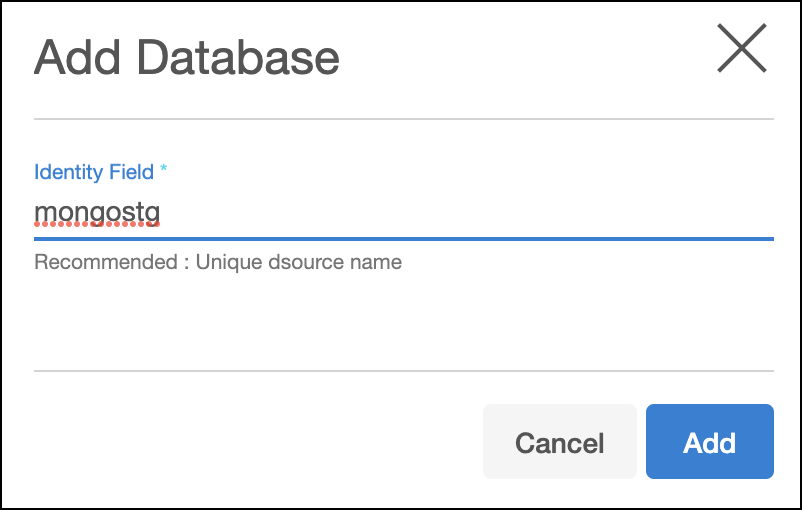Click the 'Recommended : Unique dsource name' hint
The width and height of the screenshot is (802, 510).
[218, 263]
